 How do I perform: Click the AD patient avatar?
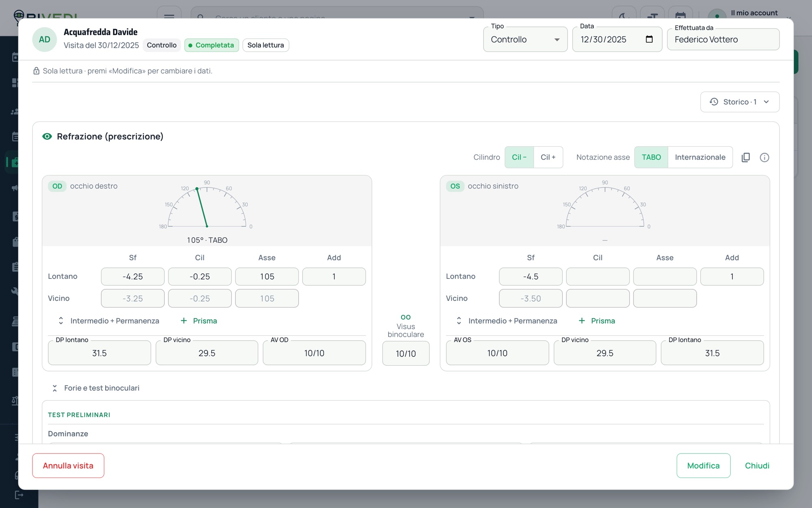(x=44, y=39)
